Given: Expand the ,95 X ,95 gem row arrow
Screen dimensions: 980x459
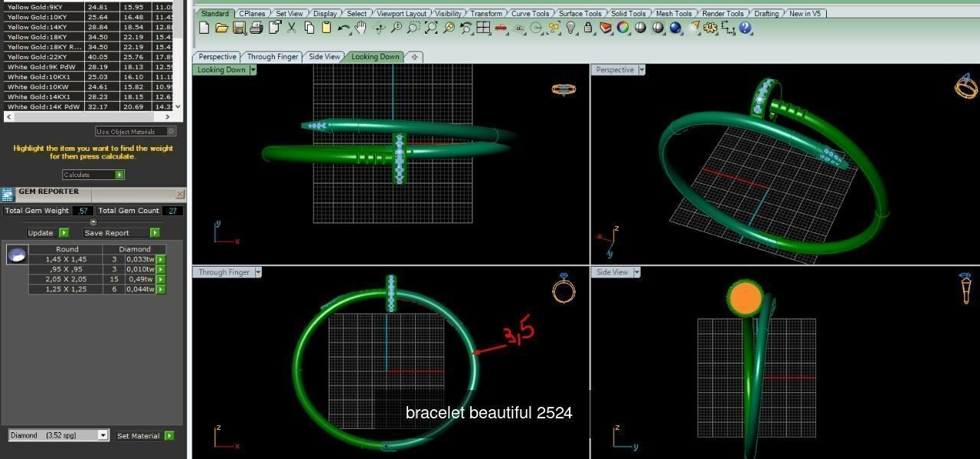Looking at the screenshot, I should point(161,269).
